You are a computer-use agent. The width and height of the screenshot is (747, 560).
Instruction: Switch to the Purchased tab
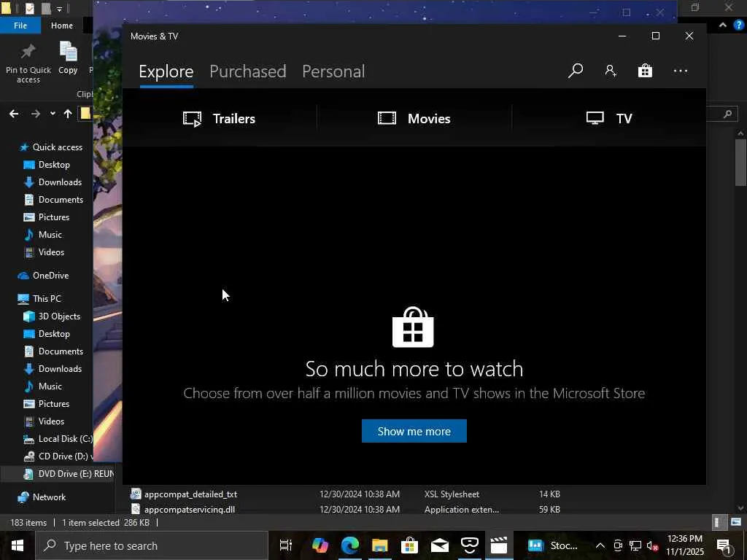coord(248,71)
